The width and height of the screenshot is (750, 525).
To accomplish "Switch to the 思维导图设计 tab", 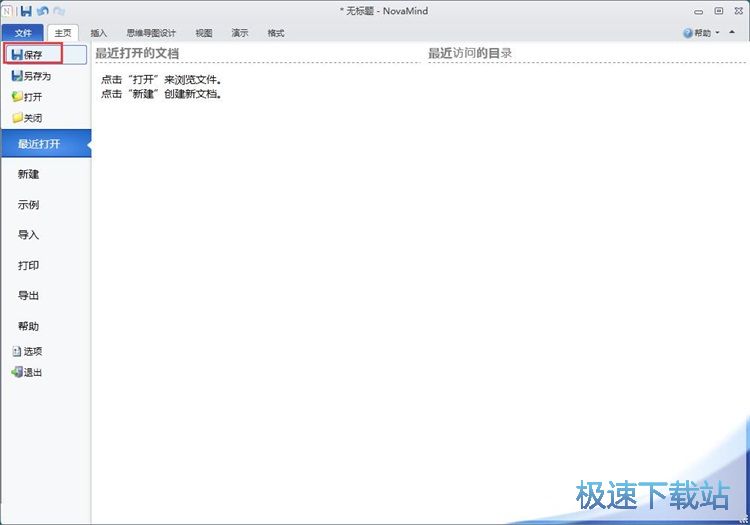I will pyautogui.click(x=151, y=33).
